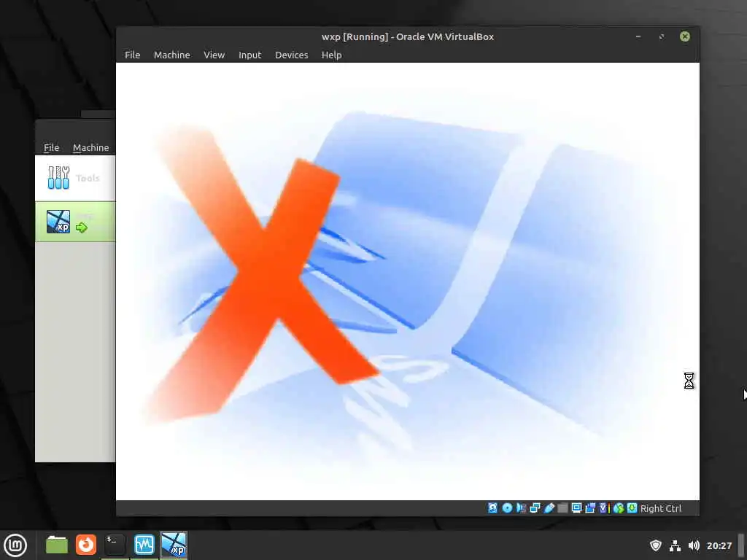Launch Firefox from the panel
Viewport: 747px width, 560px height.
86,545
